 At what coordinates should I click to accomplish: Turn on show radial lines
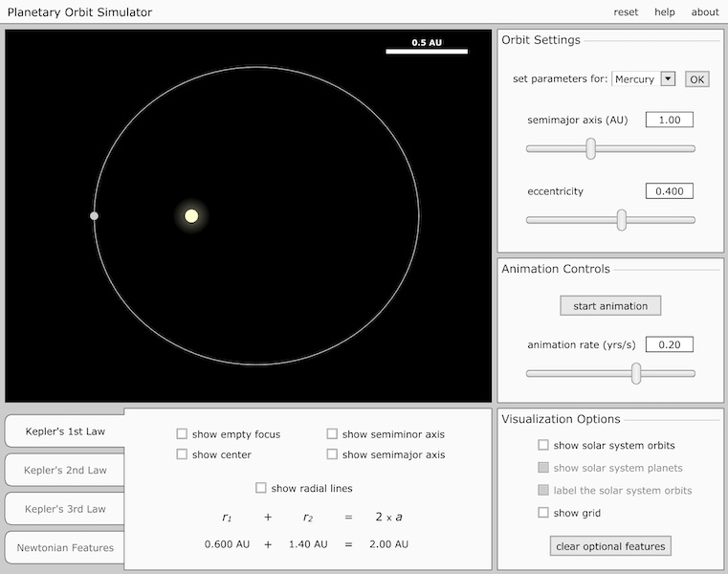(261, 488)
